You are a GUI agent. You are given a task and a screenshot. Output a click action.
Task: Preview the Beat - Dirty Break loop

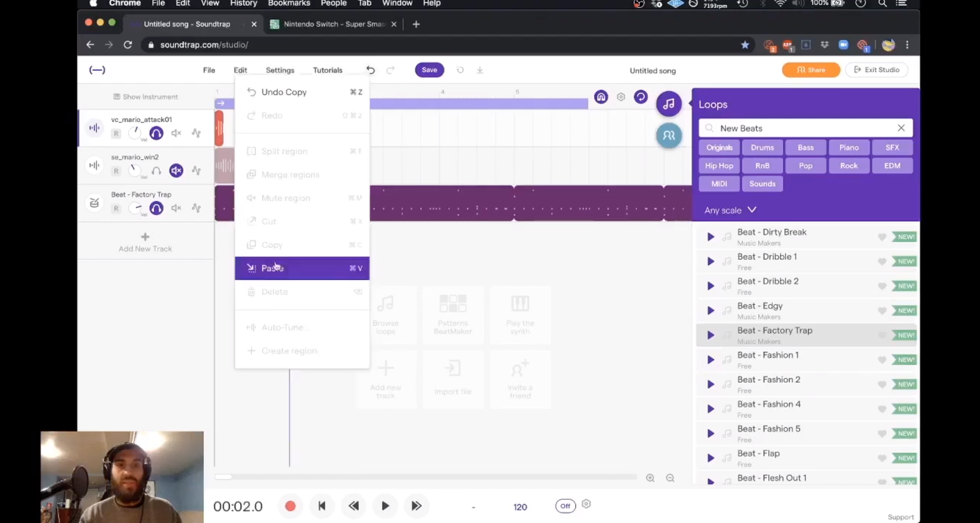click(x=710, y=237)
